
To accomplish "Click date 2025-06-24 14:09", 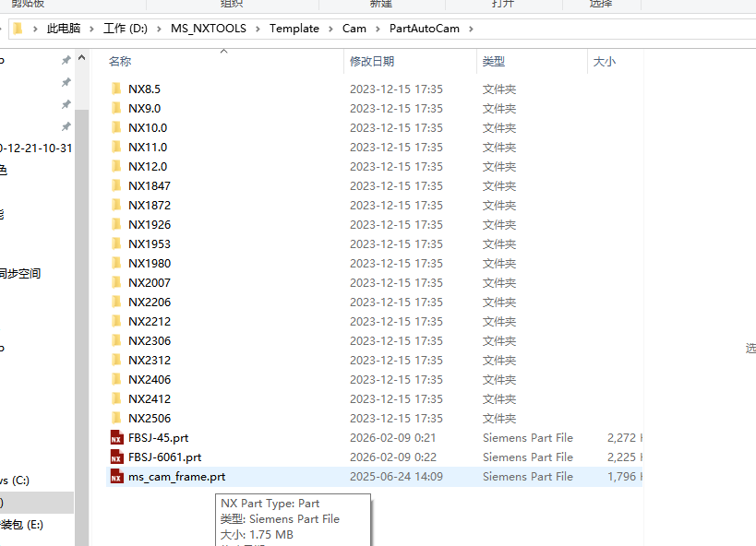I will [x=396, y=476].
